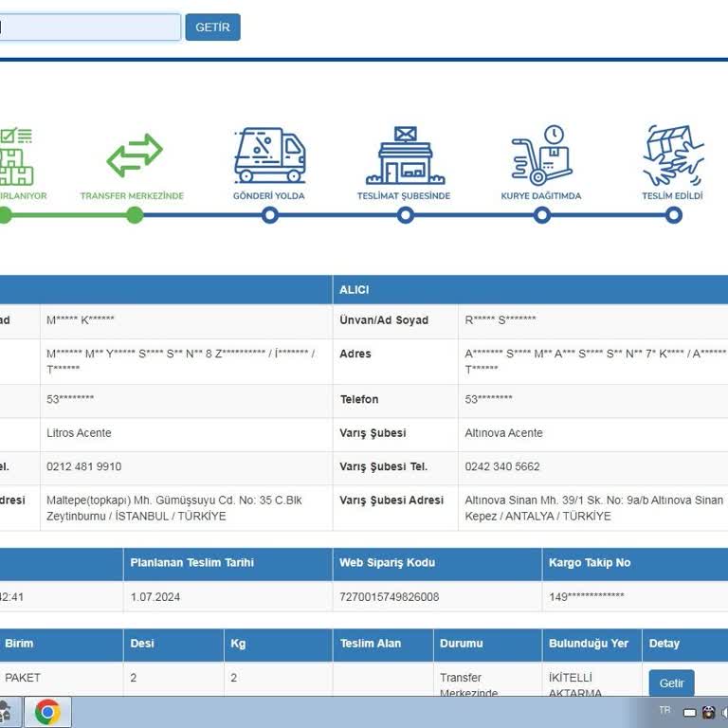
Task: Click the Getir detail button in PAKET row
Action: pos(671,682)
